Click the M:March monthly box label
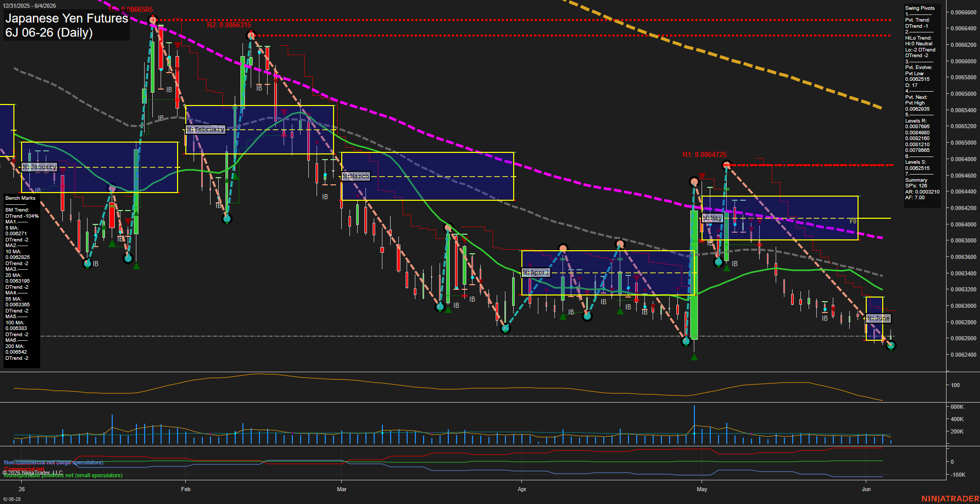 tap(356, 176)
